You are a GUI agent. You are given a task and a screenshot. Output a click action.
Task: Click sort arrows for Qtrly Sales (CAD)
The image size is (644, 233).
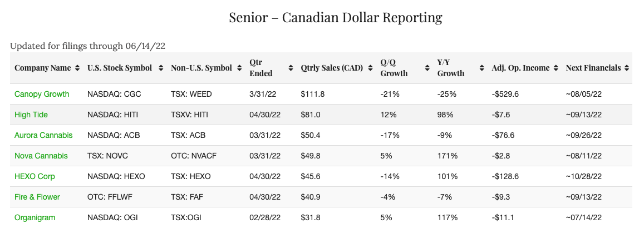tap(370, 68)
